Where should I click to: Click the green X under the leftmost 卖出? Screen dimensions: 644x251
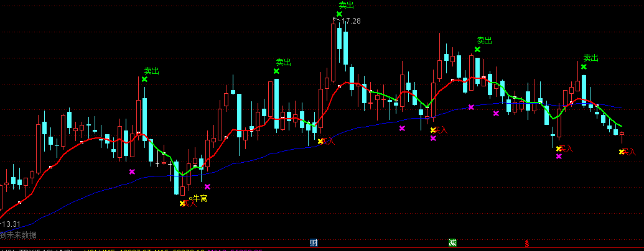[x=144, y=79]
